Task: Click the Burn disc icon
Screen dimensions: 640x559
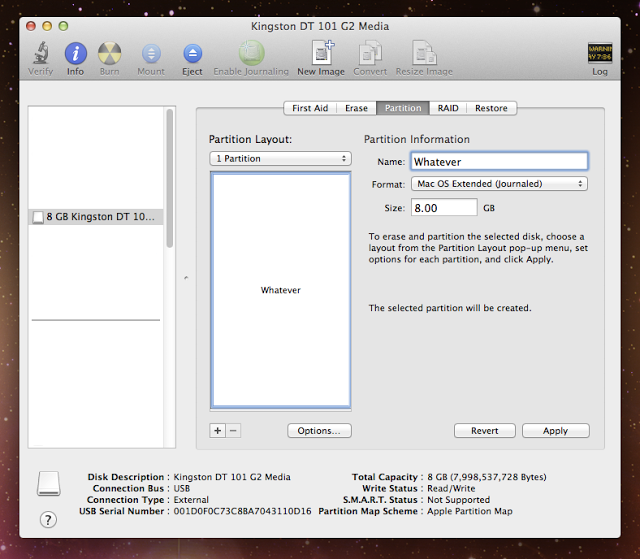Action: click(109, 53)
